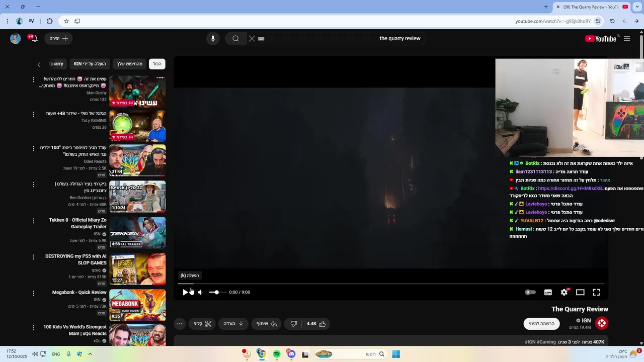
Task: Open a new browser tab
Action: [546, 7]
